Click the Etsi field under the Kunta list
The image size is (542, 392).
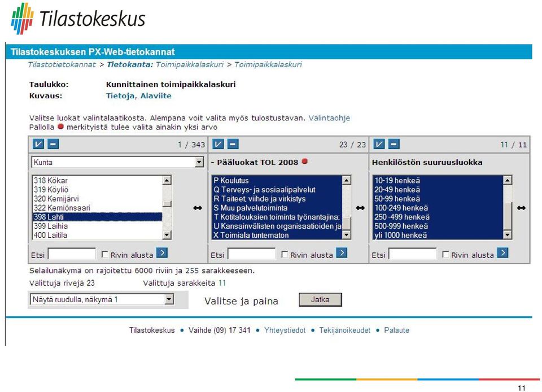click(x=72, y=254)
